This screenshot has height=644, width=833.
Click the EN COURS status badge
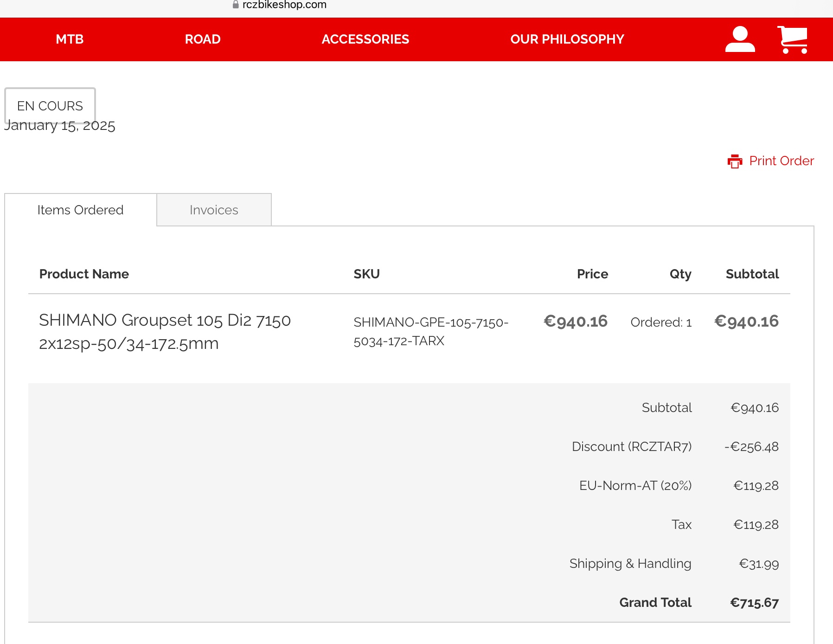tap(50, 106)
